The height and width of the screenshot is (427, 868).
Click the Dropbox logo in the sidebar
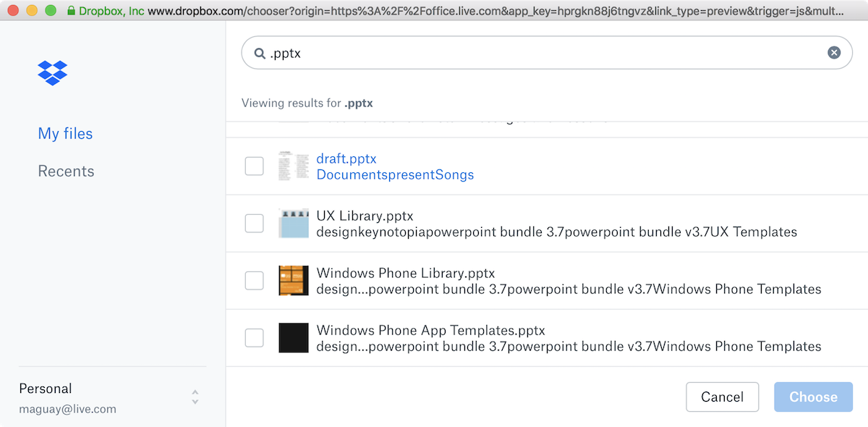click(53, 72)
